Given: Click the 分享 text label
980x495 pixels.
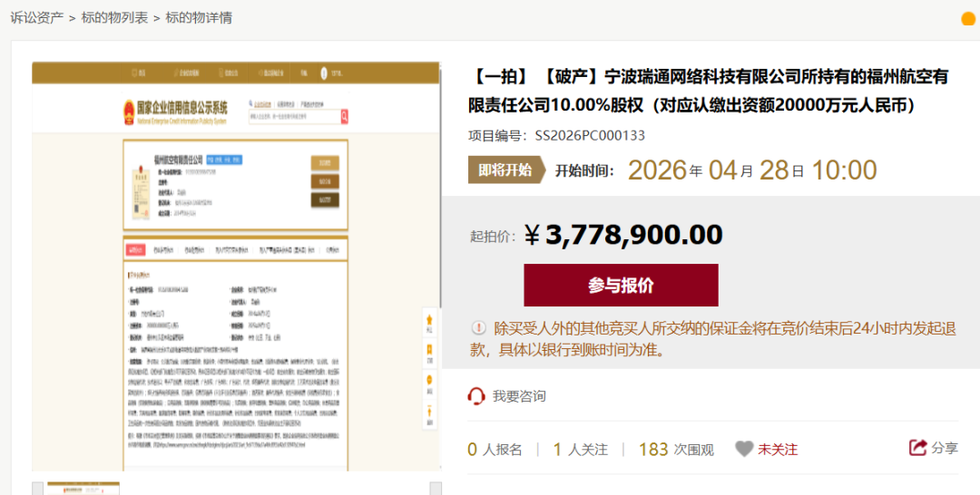Looking at the screenshot, I should coord(945,448).
